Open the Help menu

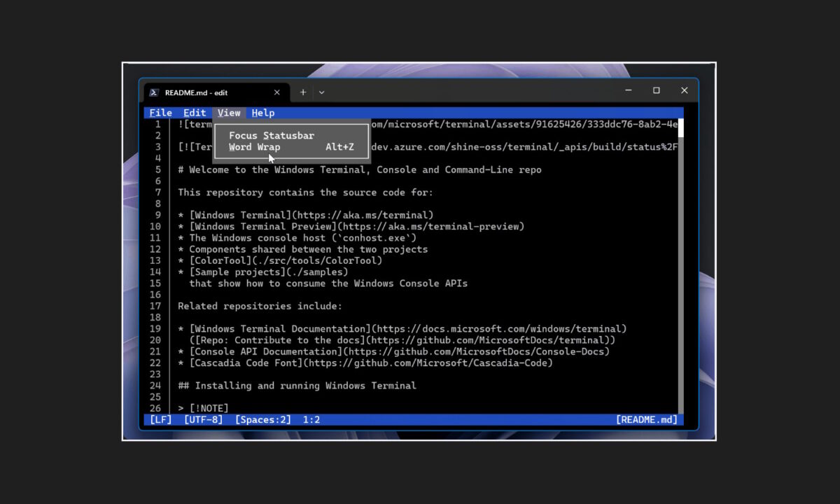[x=262, y=112]
